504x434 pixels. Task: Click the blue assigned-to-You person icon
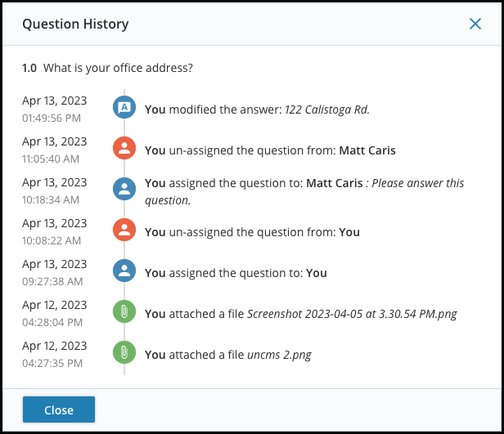coord(124,271)
